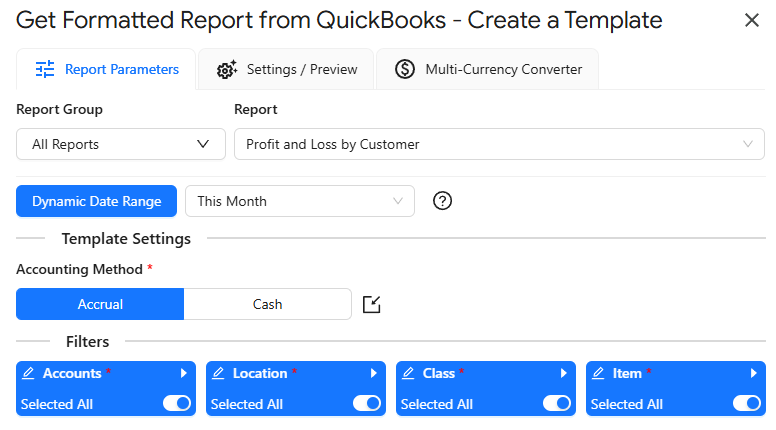Toggle Accounts Selected All switch
Image resolution: width=776 pixels, height=430 pixels.
pos(177,403)
